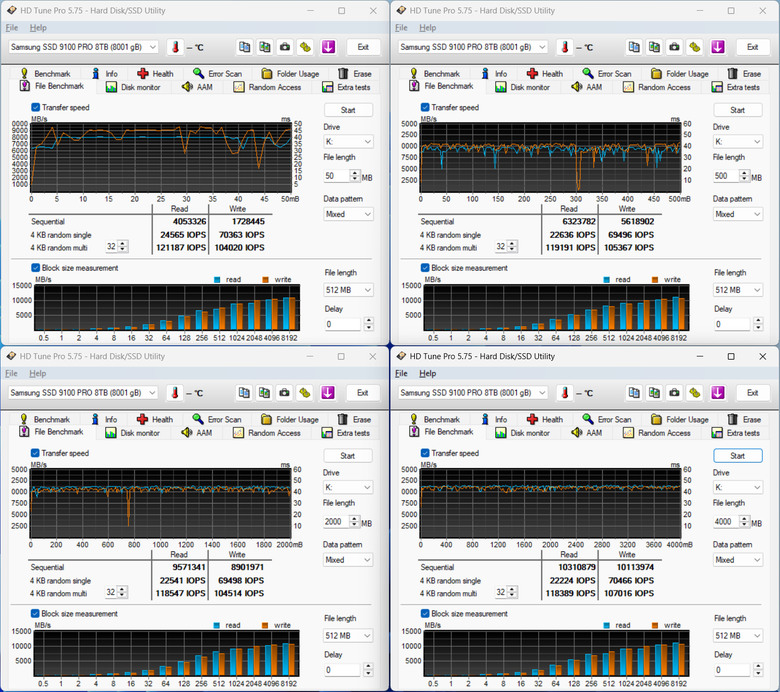The width and height of the screenshot is (780, 692).
Task: Click thermometer temperature icon in top-right window
Action: [565, 47]
